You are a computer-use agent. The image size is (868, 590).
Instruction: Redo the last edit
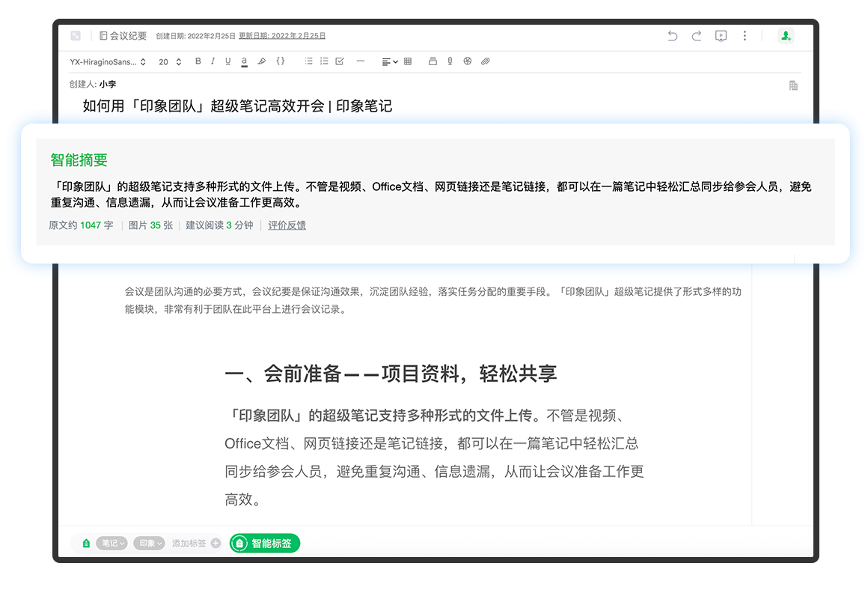(697, 36)
